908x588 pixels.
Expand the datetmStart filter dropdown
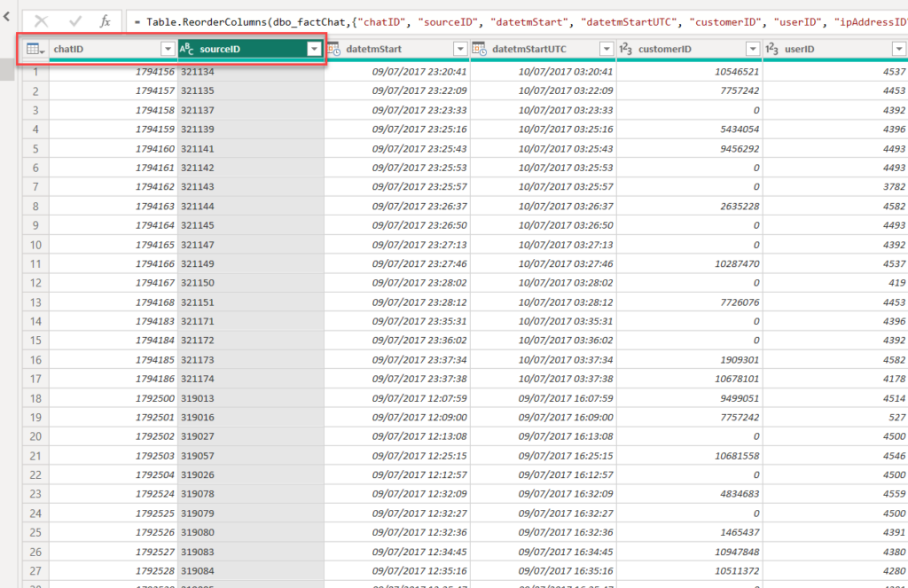pyautogui.click(x=459, y=50)
